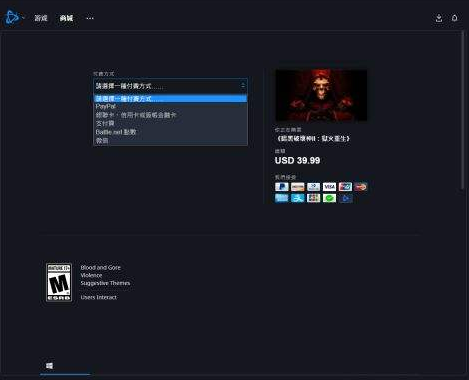Click the green WeChat Pay logo
This screenshot has height=380, width=469.
coord(329,198)
